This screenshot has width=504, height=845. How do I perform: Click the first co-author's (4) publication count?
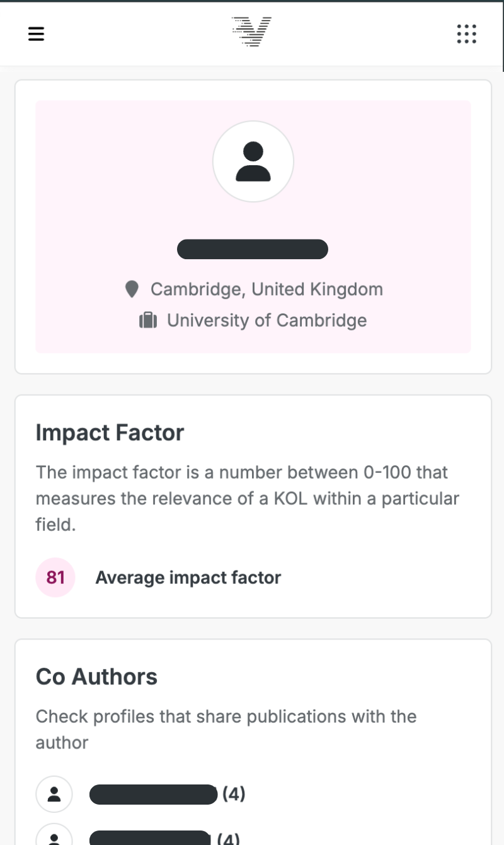point(234,794)
